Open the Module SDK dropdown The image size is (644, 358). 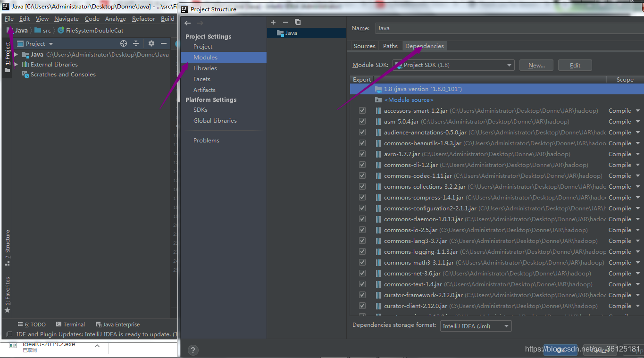[453, 65]
